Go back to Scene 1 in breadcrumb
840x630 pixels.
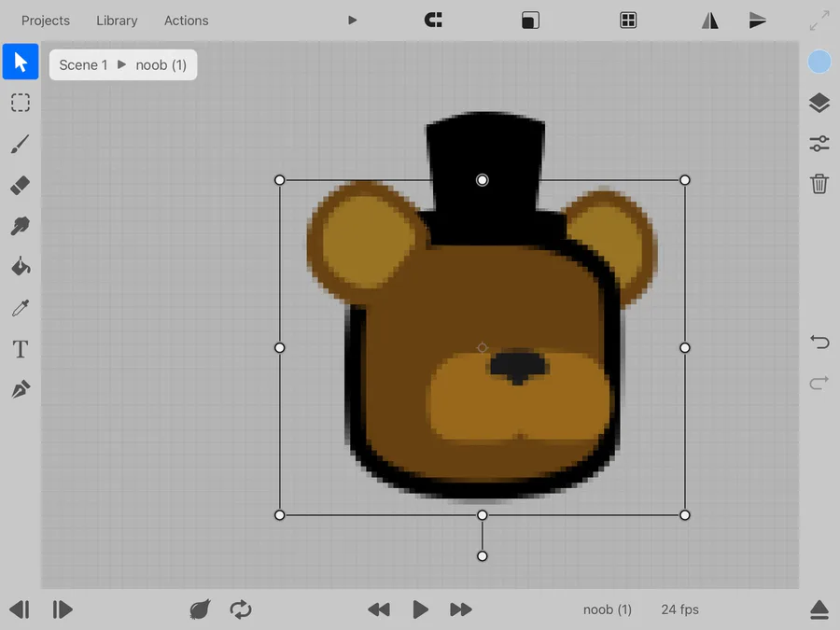point(83,64)
